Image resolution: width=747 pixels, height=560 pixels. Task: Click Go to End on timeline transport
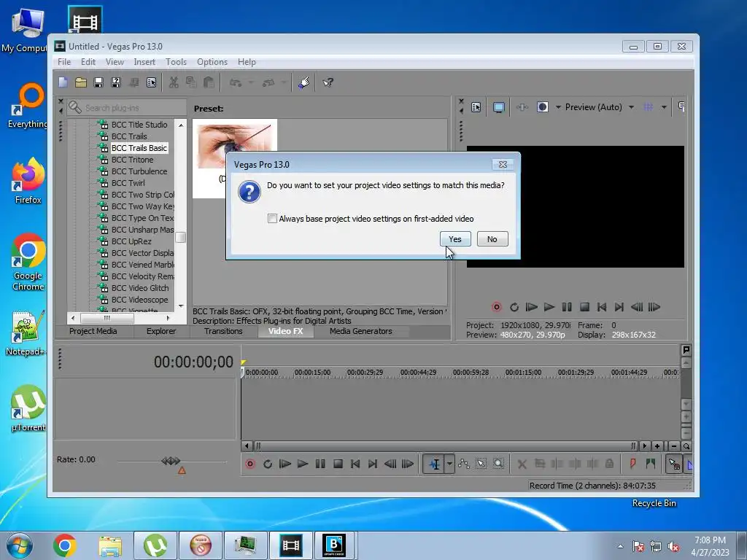click(373, 464)
